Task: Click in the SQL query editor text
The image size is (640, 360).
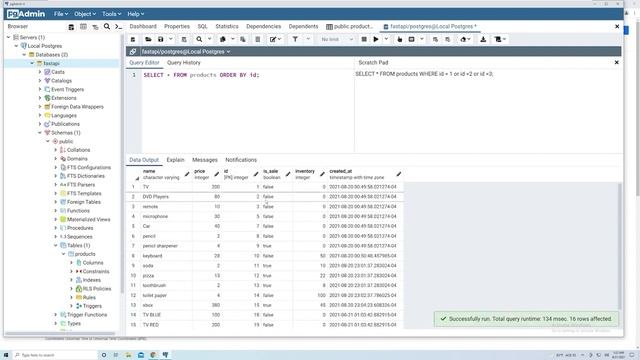Action: [201, 75]
